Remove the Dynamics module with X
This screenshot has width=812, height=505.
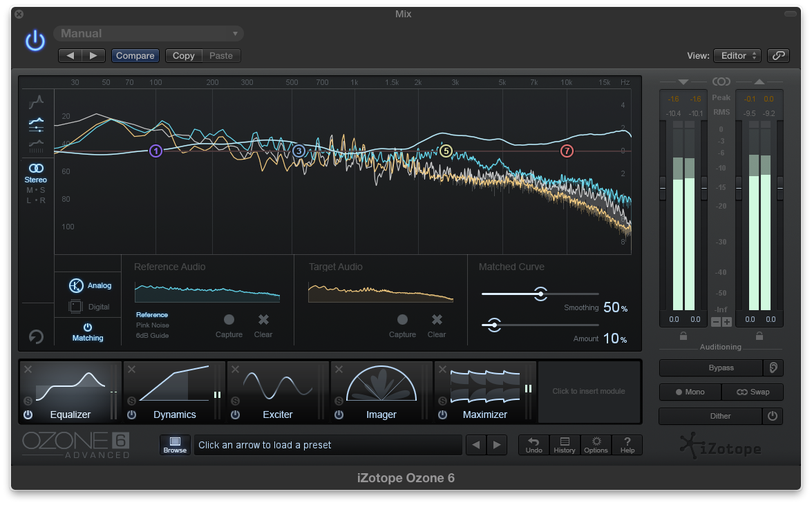pyautogui.click(x=131, y=370)
